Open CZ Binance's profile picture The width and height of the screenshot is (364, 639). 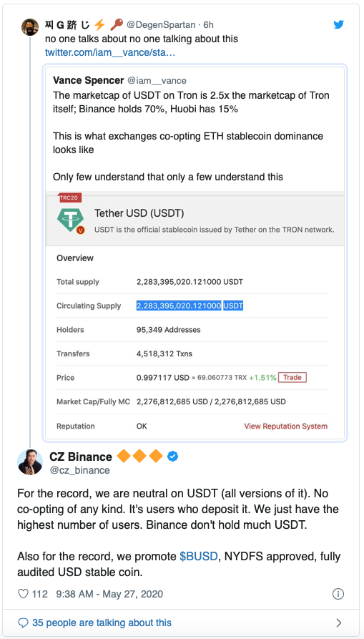pyautogui.click(x=30, y=462)
